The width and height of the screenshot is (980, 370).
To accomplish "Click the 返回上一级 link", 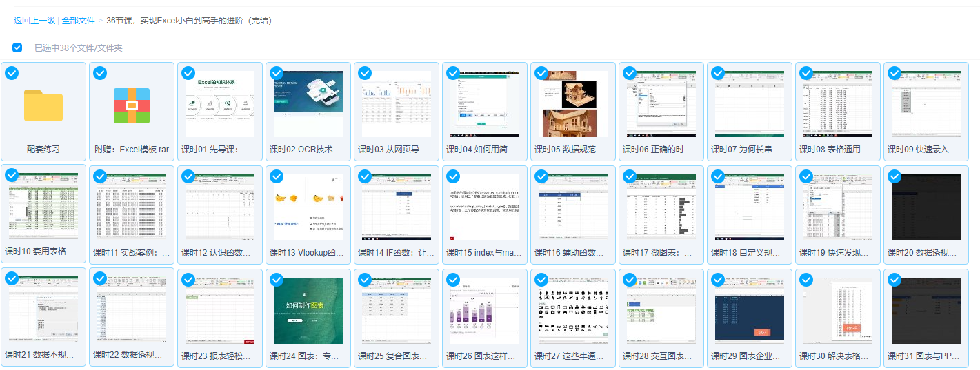I will click(34, 21).
